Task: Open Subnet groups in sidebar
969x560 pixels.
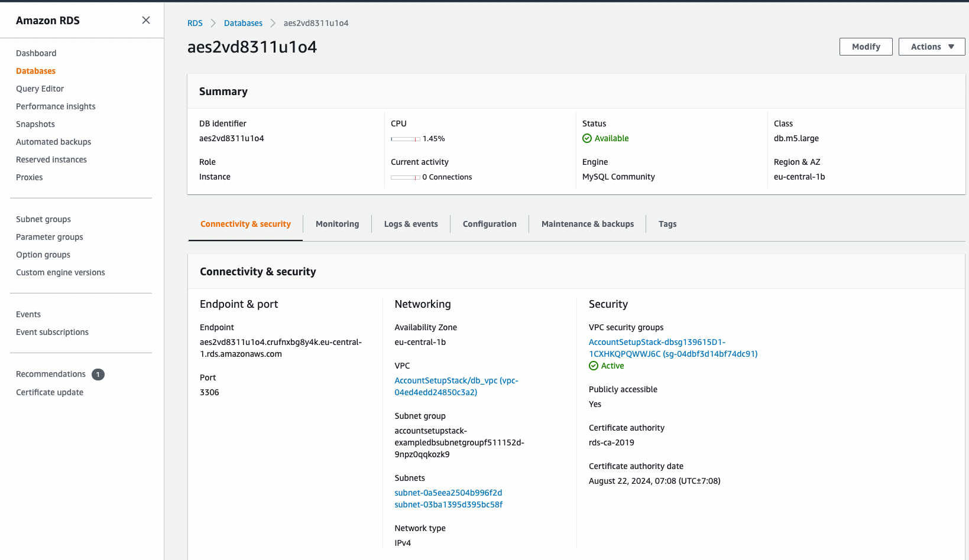Action: pyautogui.click(x=43, y=219)
